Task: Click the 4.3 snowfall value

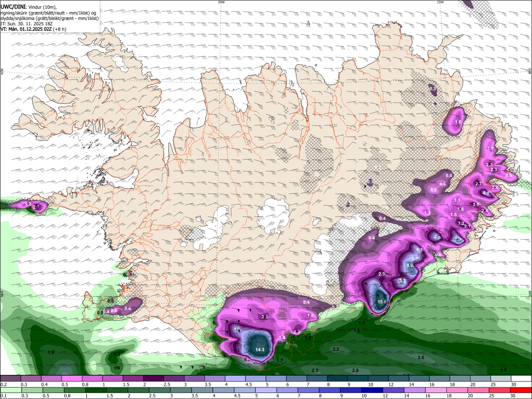Action: coord(419,250)
